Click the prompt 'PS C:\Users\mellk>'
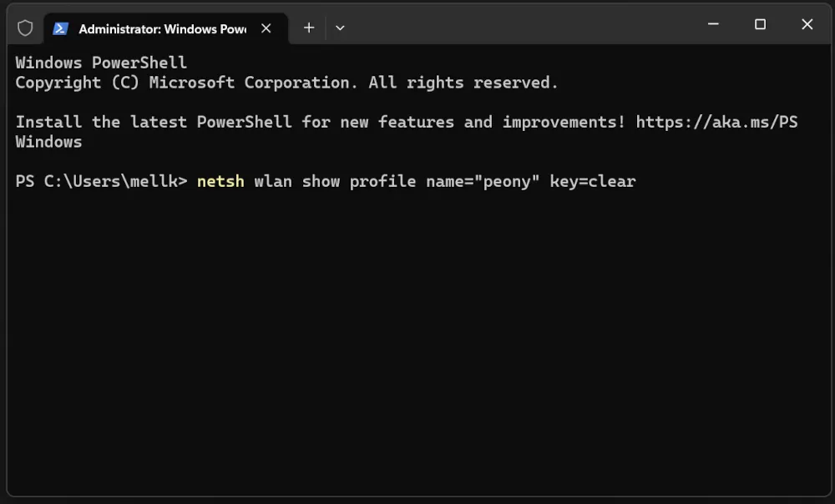Screen dimensions: 835x504 coord(101,181)
